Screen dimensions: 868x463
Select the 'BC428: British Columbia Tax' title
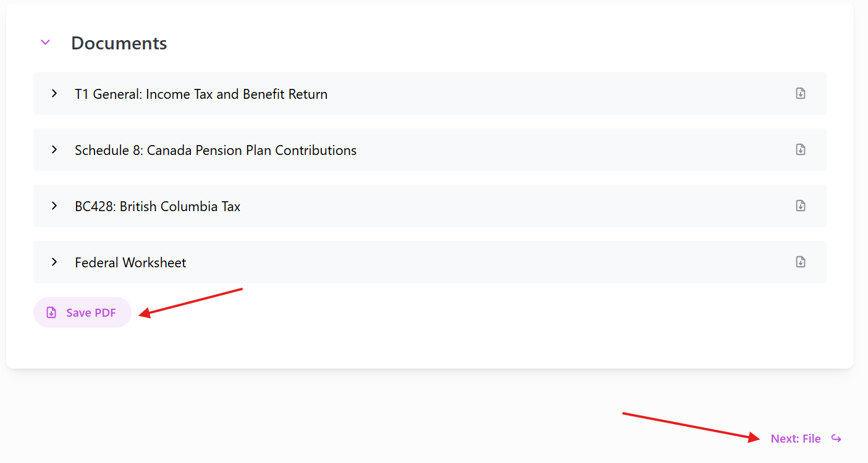[158, 207]
